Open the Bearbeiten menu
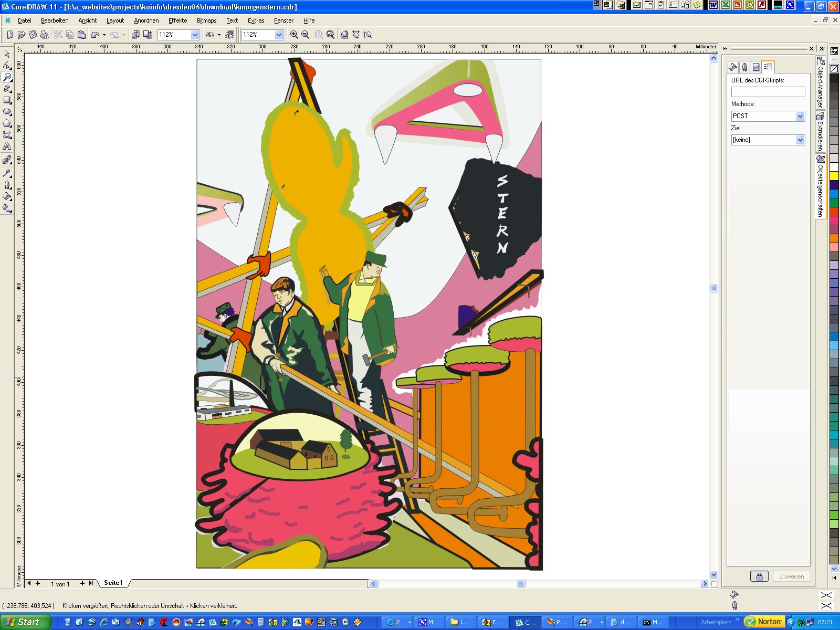840x630 pixels. pos(55,20)
